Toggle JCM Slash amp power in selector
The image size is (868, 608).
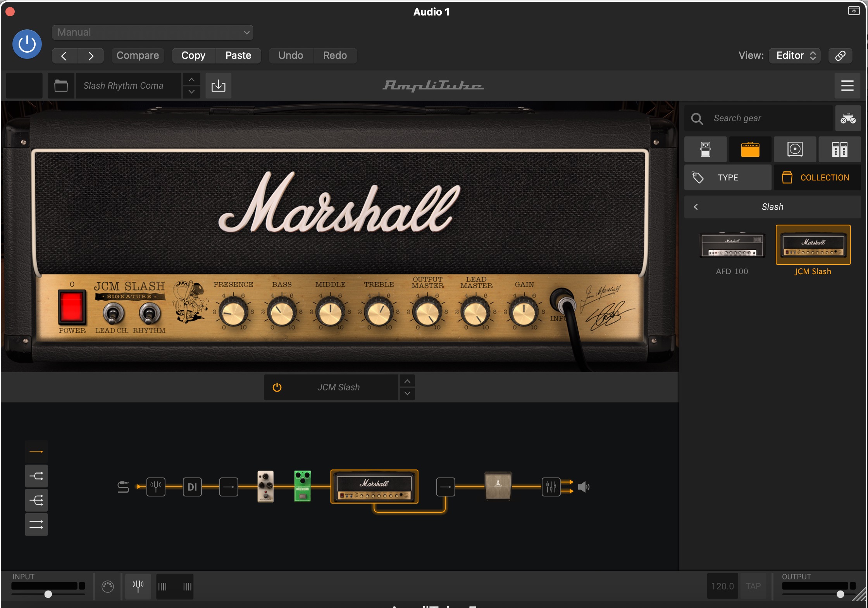pos(277,388)
